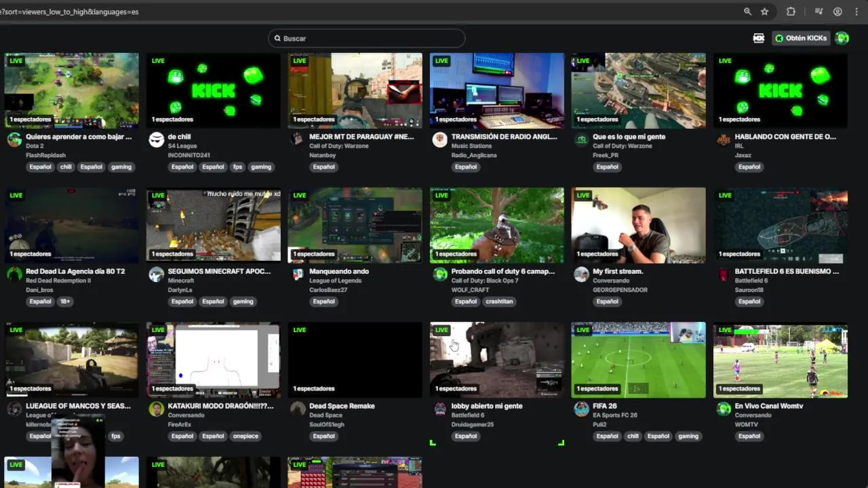Open 'My first stream.' thumbnail
This screenshot has height=488, width=868.
click(638, 225)
